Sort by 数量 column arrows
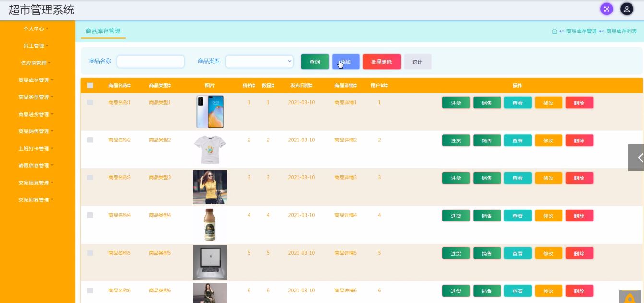 pos(273,86)
